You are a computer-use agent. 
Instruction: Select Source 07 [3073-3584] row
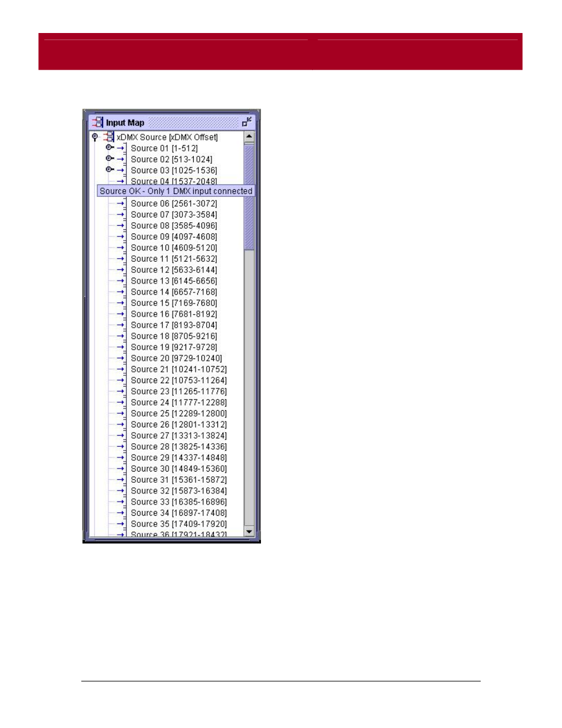(x=174, y=215)
